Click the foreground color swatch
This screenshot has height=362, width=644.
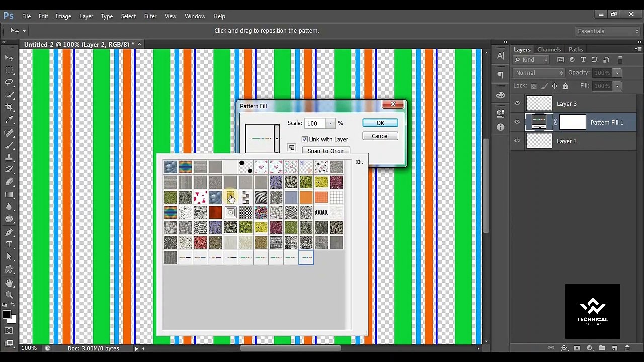[x=7, y=315]
